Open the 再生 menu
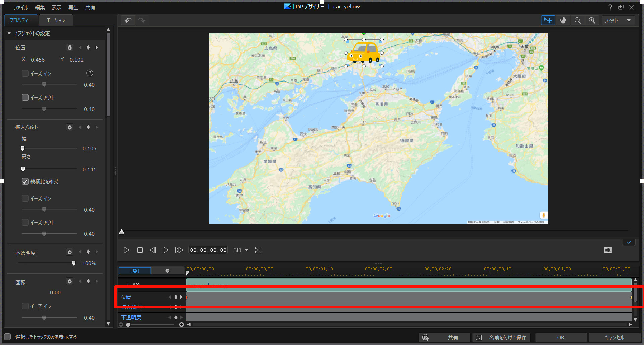The image size is (644, 345). tap(73, 7)
